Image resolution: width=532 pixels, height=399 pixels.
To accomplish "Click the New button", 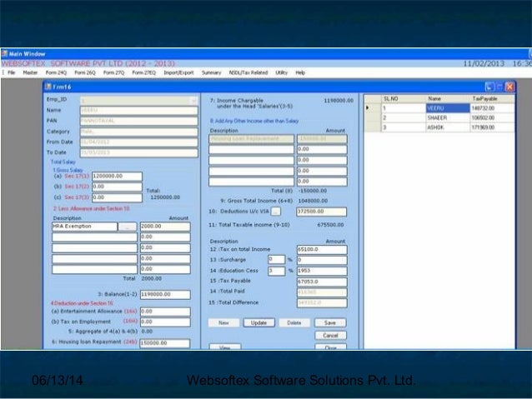I will pyautogui.click(x=223, y=322).
